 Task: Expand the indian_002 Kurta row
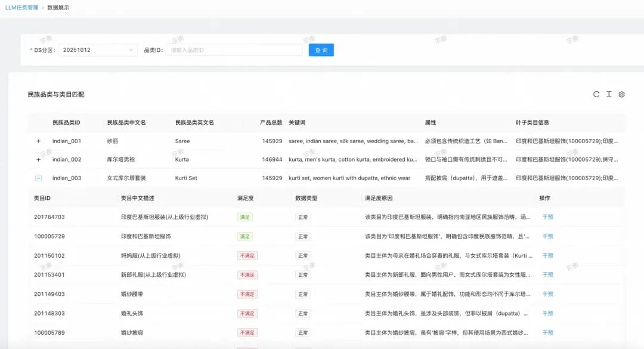(x=38, y=159)
